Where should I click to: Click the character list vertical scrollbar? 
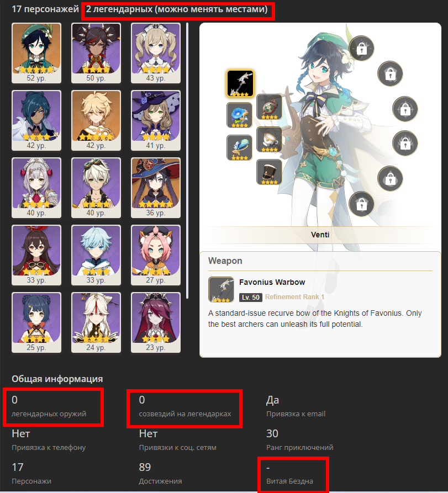click(x=187, y=160)
